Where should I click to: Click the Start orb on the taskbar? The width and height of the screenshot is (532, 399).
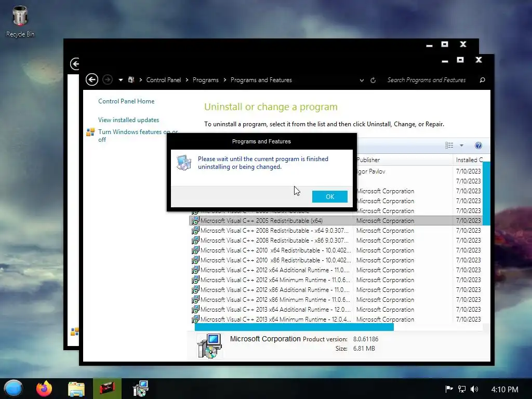click(13, 389)
